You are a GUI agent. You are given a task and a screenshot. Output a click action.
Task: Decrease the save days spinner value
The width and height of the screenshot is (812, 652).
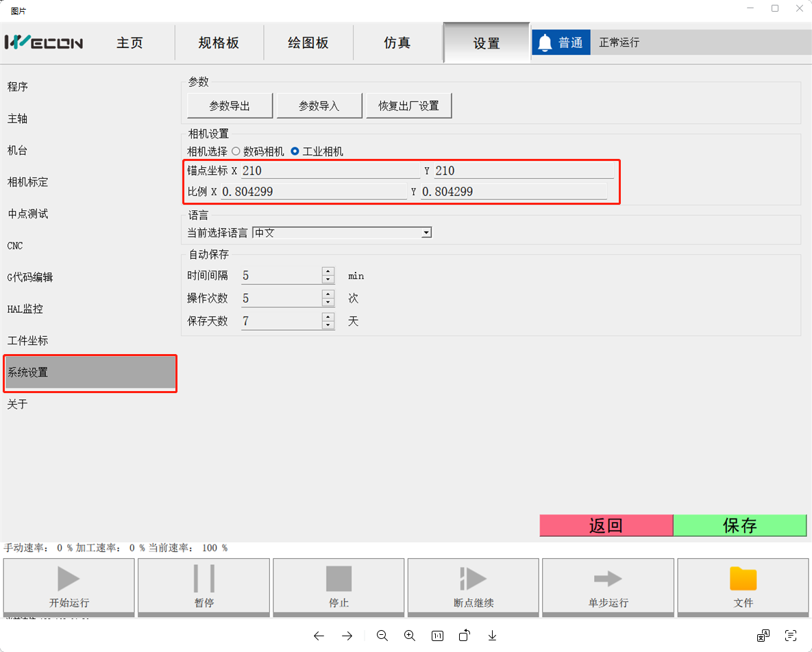[328, 325]
